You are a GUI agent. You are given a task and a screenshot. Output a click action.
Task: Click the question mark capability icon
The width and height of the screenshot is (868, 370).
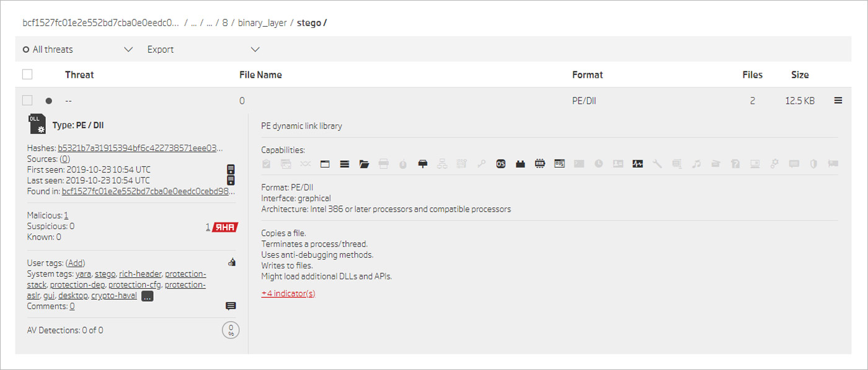[x=735, y=164]
